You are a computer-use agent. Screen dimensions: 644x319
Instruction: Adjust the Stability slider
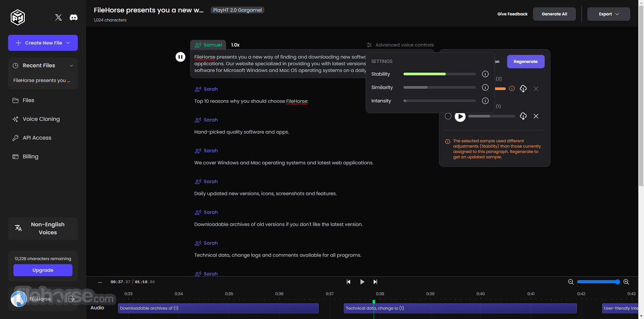pyautogui.click(x=440, y=74)
